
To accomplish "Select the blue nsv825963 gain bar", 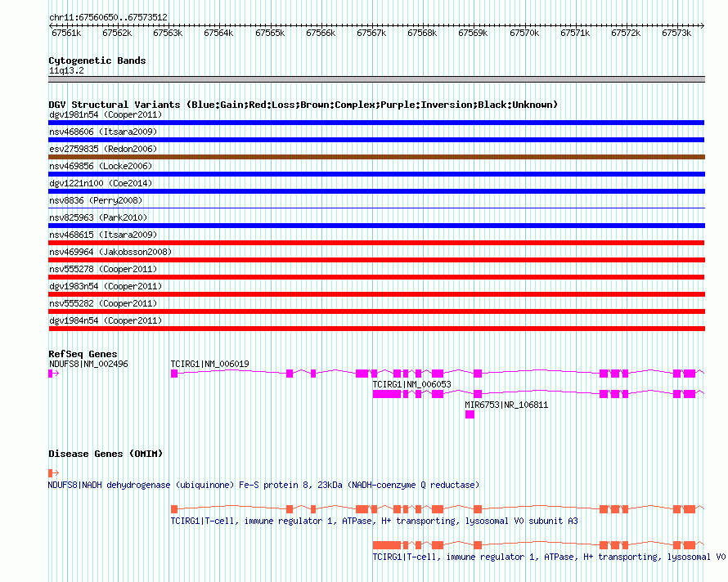I will [x=376, y=226].
